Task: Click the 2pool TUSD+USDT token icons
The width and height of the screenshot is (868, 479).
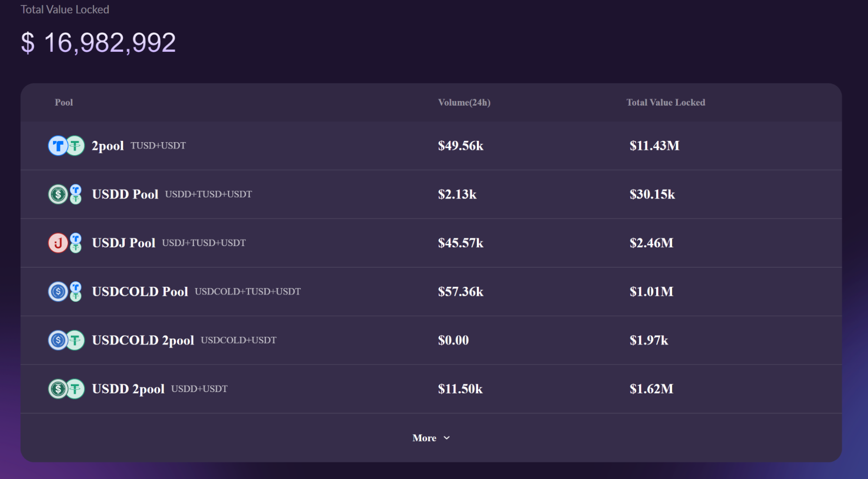Action: (x=66, y=146)
